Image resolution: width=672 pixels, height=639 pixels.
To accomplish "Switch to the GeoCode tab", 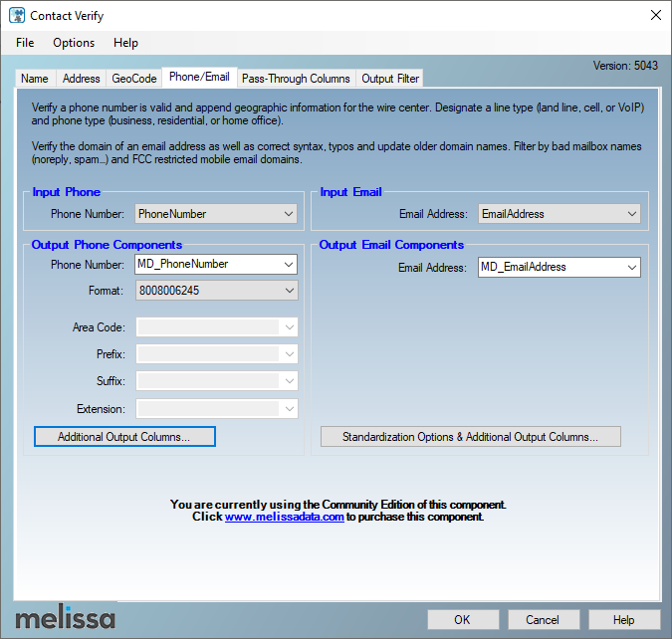I will point(134,79).
